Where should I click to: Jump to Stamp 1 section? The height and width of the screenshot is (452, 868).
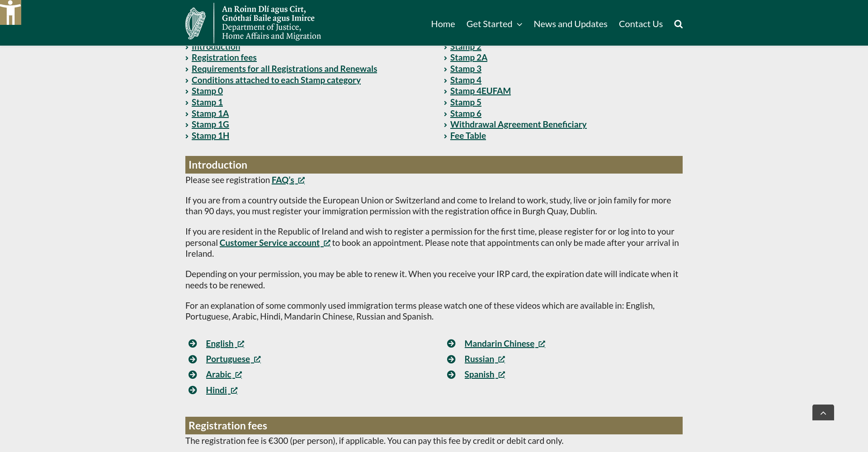tap(207, 102)
